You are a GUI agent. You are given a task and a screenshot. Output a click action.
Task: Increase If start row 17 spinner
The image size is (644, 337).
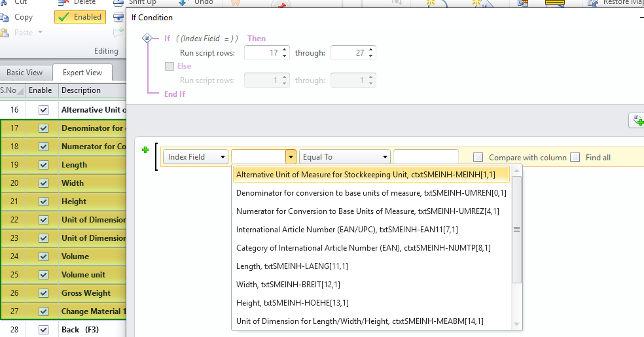click(x=284, y=49)
